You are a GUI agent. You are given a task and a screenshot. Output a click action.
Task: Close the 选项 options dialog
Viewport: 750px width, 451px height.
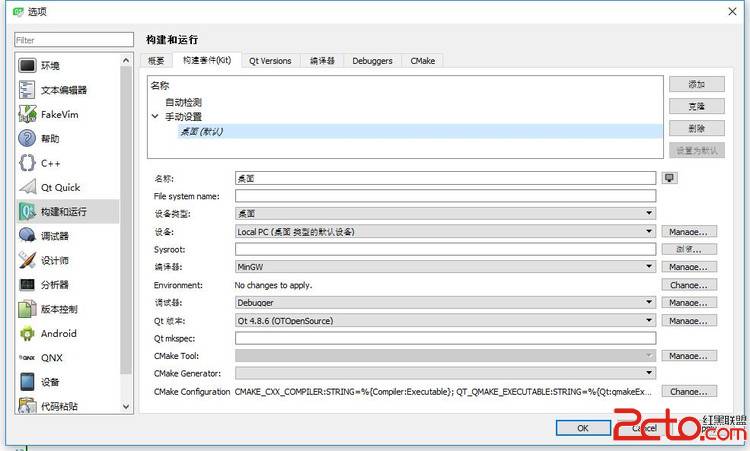coord(732,11)
